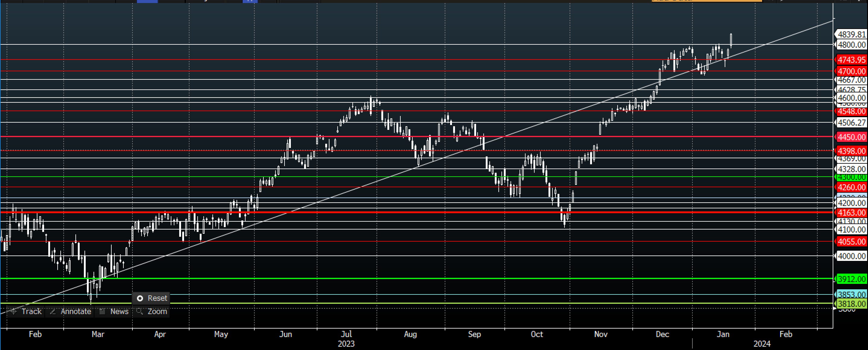Open the News overlay tool
Viewport: 868px width, 350px height.
coord(114,311)
